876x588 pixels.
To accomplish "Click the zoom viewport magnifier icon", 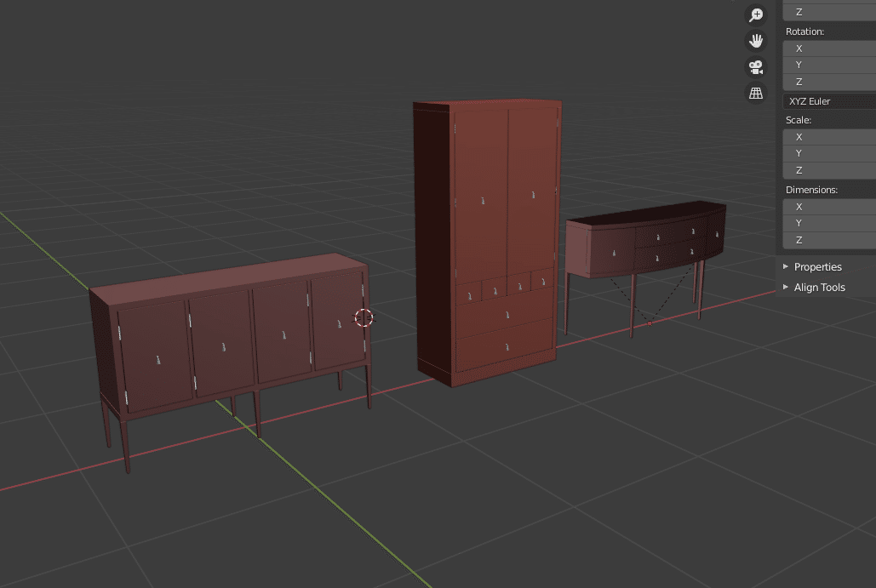I will tap(756, 15).
